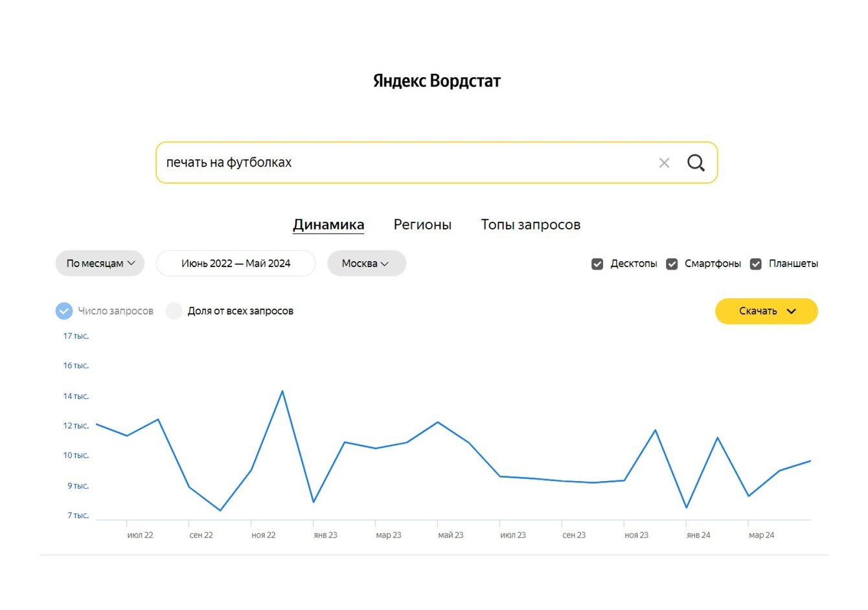Click the 'мар 24' axis label
The height and width of the screenshot is (610, 868).
pyautogui.click(x=762, y=535)
